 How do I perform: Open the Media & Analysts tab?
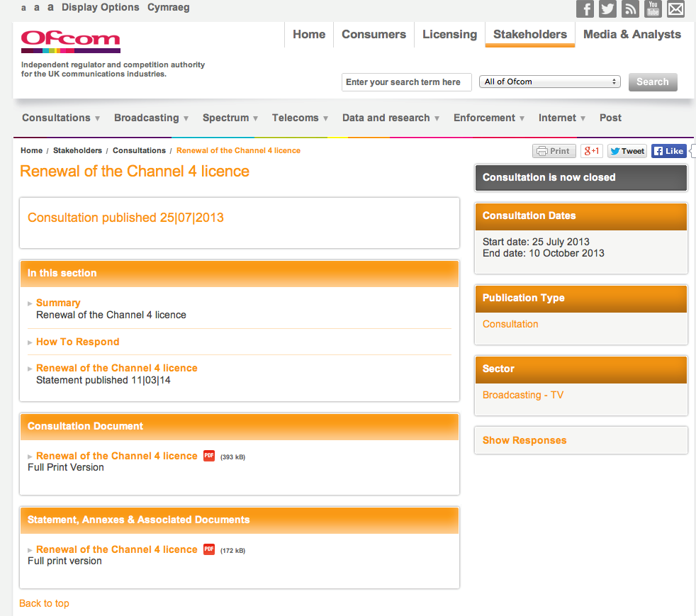pyautogui.click(x=632, y=34)
